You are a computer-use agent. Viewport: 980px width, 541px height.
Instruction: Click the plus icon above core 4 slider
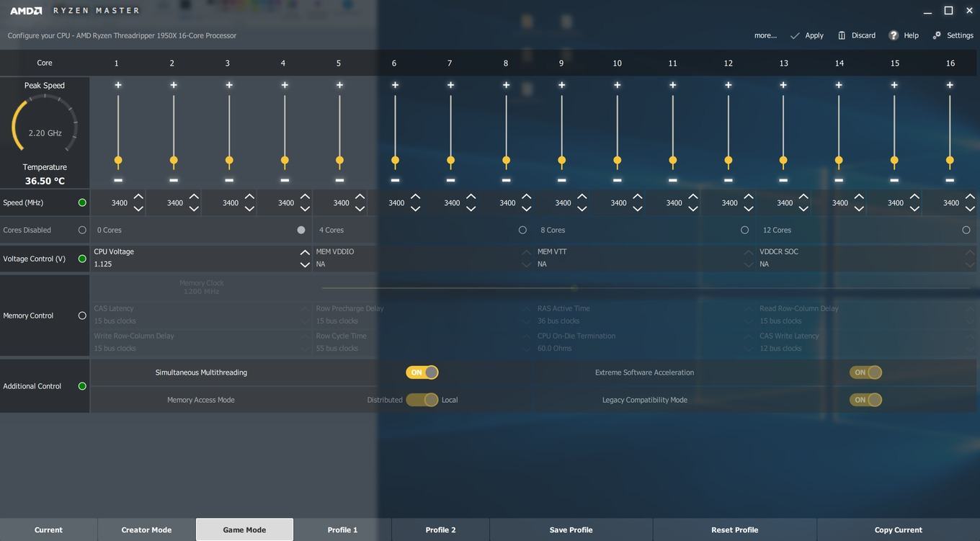pyautogui.click(x=285, y=85)
